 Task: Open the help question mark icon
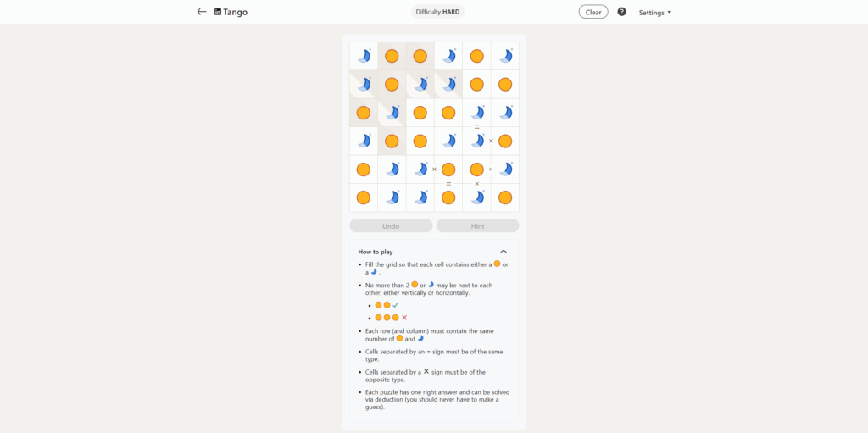pyautogui.click(x=621, y=12)
